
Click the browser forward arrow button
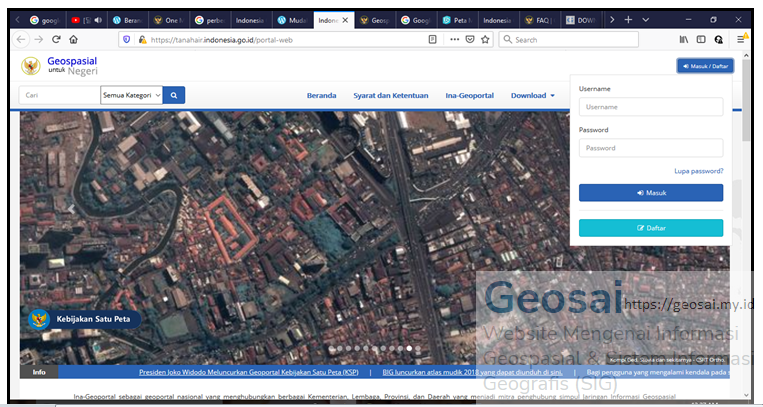39,39
